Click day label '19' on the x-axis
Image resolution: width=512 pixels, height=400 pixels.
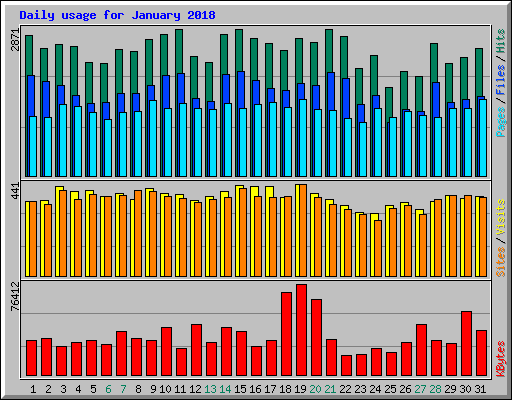click(x=300, y=389)
